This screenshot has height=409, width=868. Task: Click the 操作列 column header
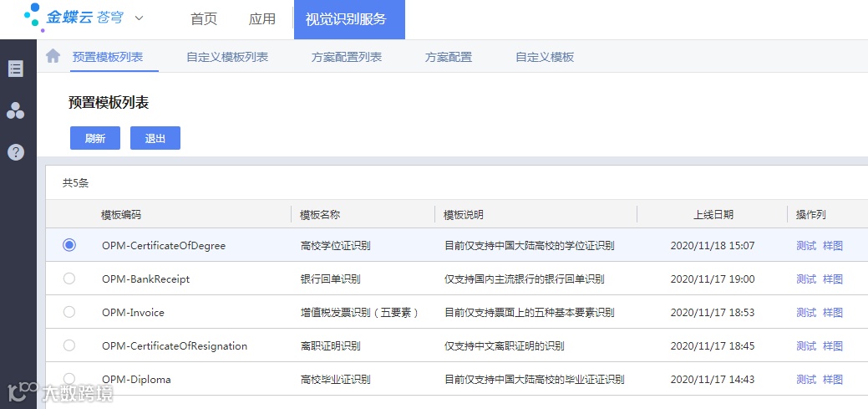(x=811, y=215)
